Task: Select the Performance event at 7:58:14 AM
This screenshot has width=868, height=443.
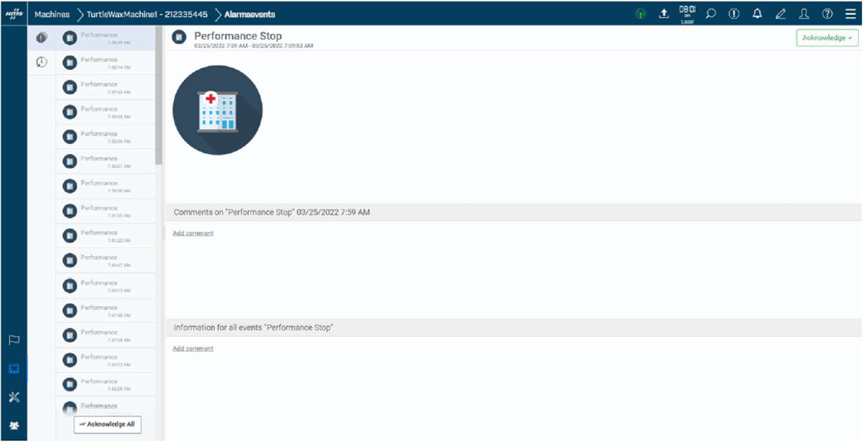Action: click(x=105, y=63)
